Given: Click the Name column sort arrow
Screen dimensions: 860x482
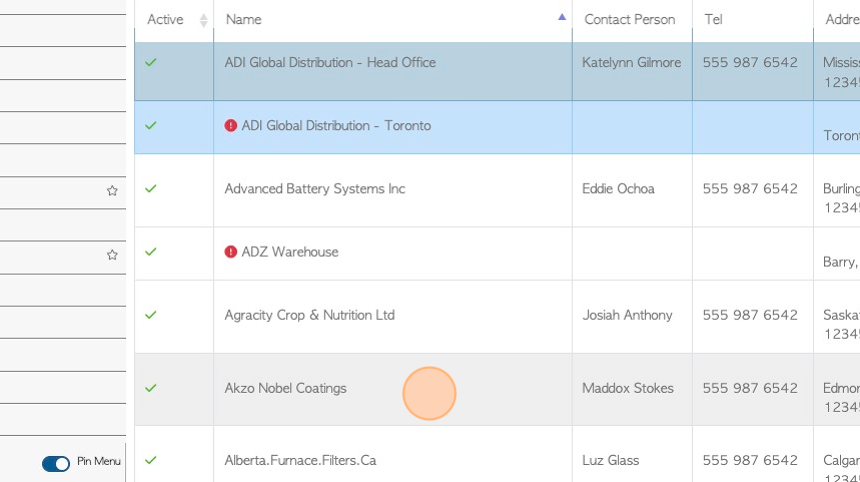Looking at the screenshot, I should 562,17.
